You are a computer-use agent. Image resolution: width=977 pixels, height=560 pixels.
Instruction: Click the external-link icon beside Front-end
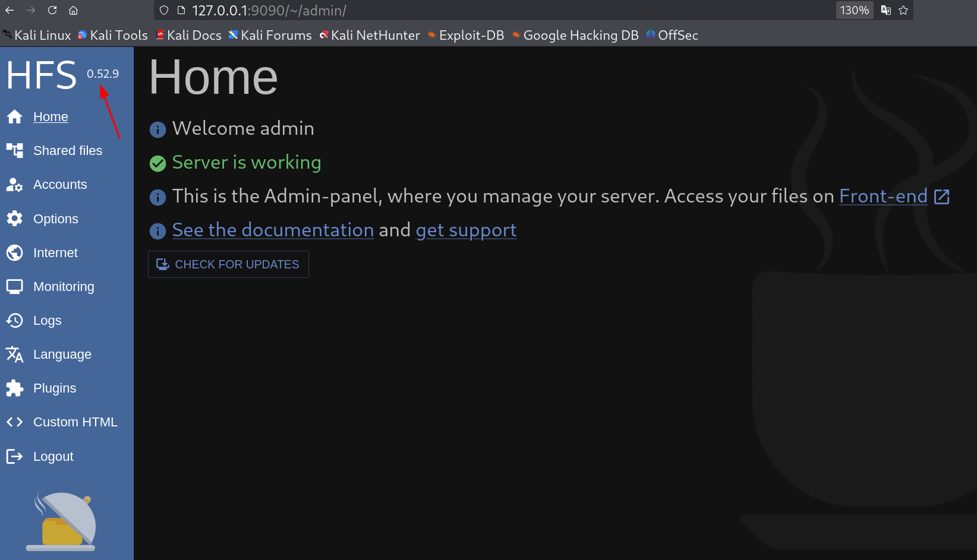click(x=942, y=197)
